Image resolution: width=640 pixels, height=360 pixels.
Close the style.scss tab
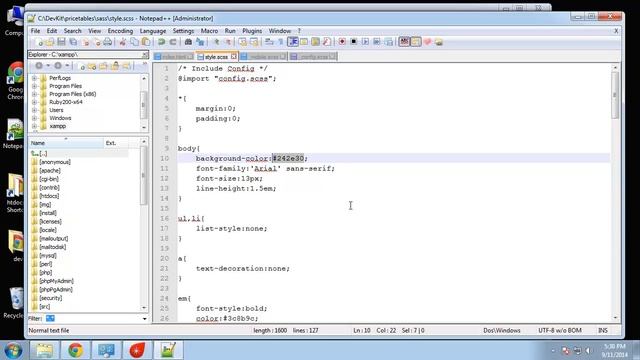pyautogui.click(x=233, y=56)
